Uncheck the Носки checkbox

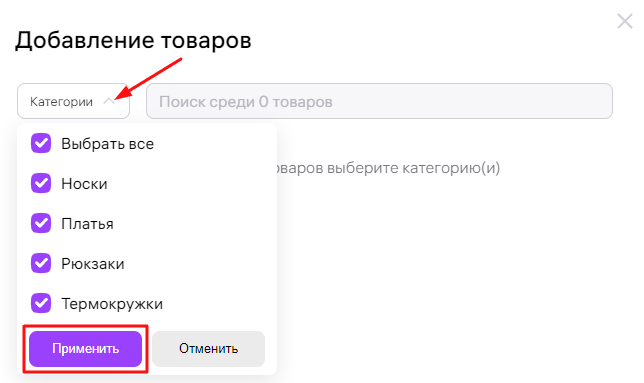click(x=41, y=183)
